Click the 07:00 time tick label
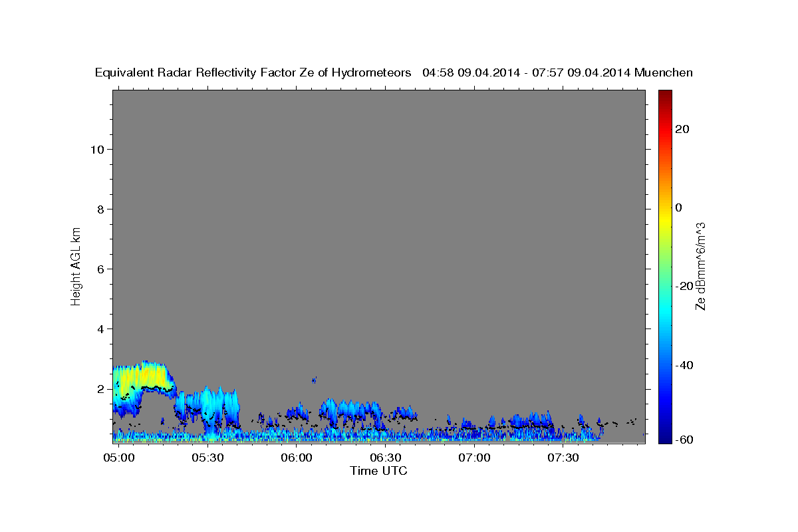798x532 pixels. pyautogui.click(x=474, y=458)
